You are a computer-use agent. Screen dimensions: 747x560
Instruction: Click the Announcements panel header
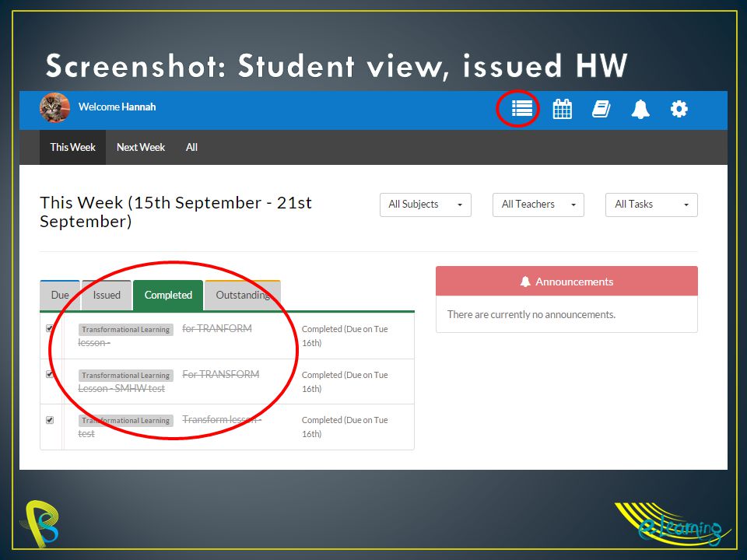566,282
